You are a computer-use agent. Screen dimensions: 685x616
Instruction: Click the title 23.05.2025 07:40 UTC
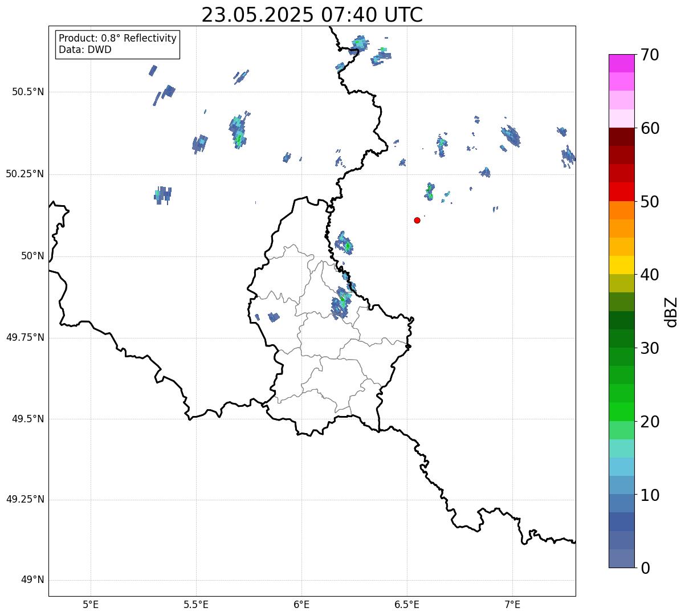coord(312,15)
